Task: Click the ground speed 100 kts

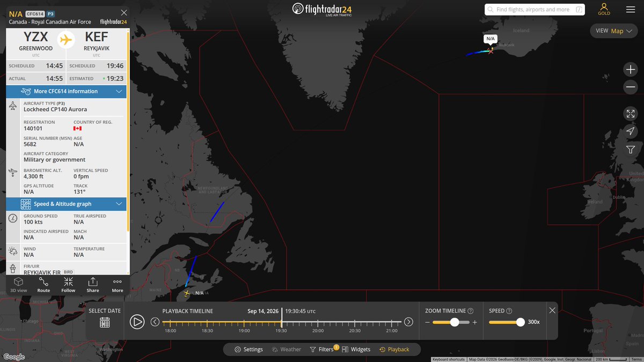Action: coord(33,222)
